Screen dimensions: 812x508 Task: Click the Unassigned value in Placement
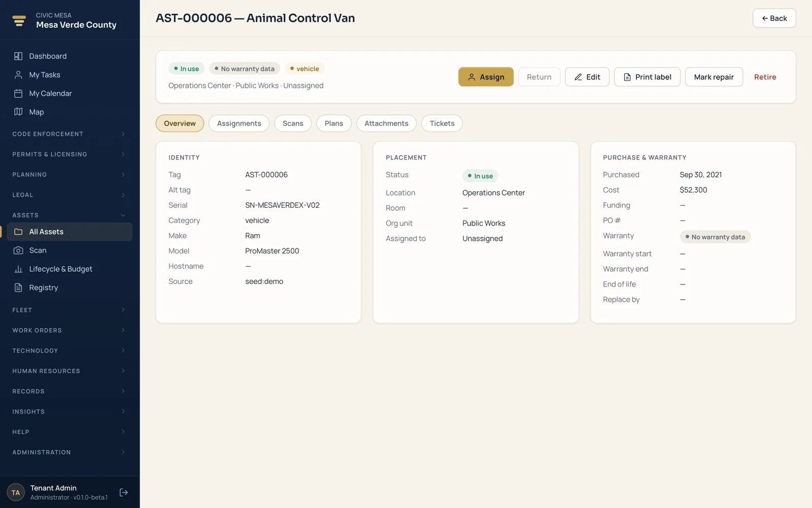(483, 239)
